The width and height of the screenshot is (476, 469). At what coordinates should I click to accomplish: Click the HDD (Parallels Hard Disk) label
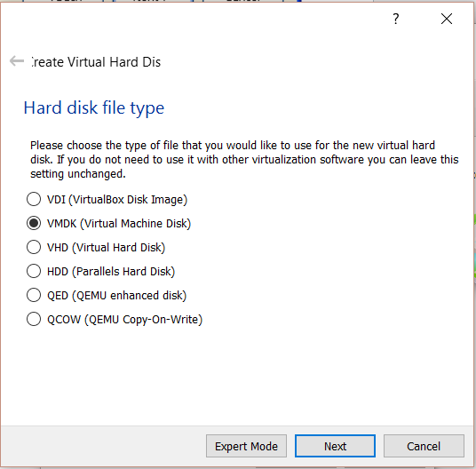coord(111,272)
